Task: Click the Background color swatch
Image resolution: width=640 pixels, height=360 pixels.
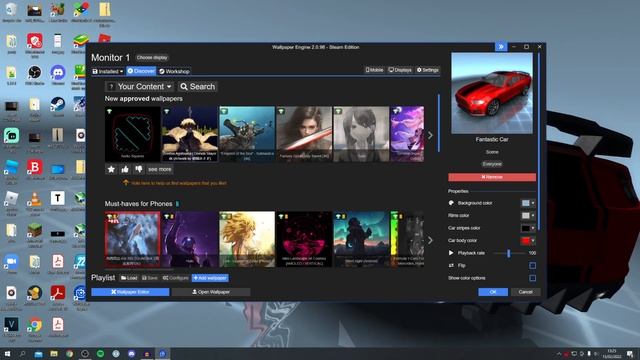Action: 526,203
